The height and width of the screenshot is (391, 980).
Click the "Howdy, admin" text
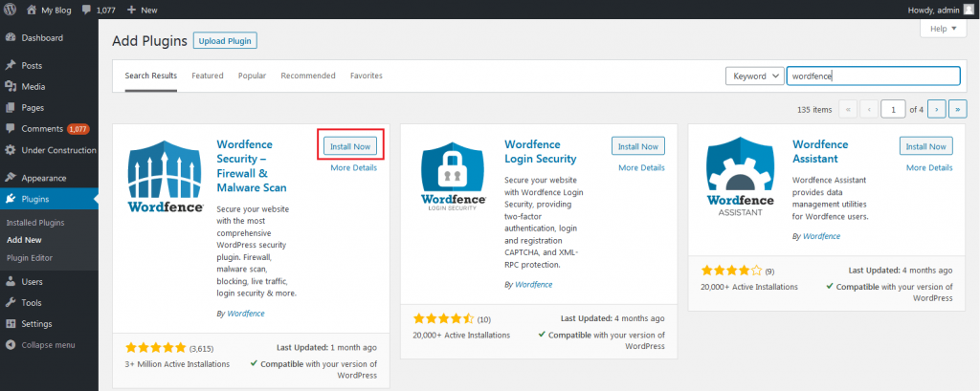(x=932, y=10)
